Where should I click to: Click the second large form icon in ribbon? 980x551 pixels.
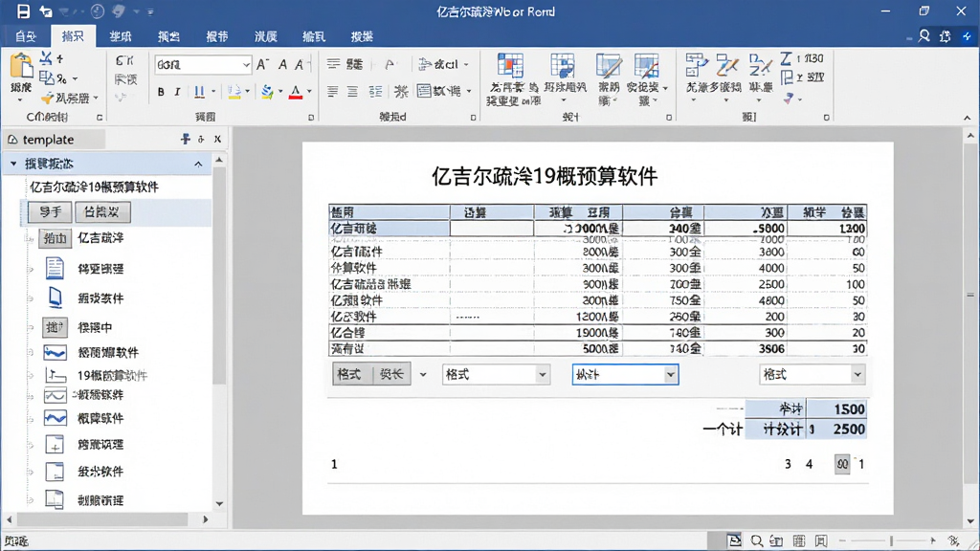563,66
